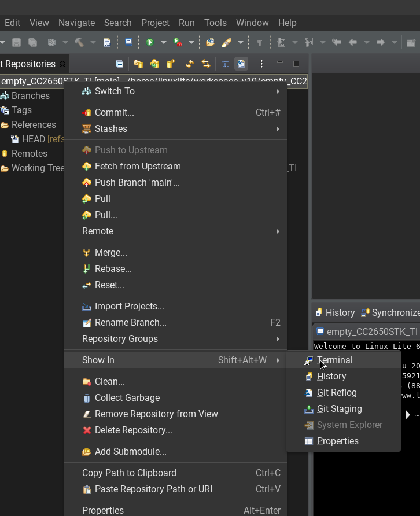Screen dimensions: 420x516
Task: Click the open folder toolbar icon
Action: pyautogui.click(x=211, y=42)
